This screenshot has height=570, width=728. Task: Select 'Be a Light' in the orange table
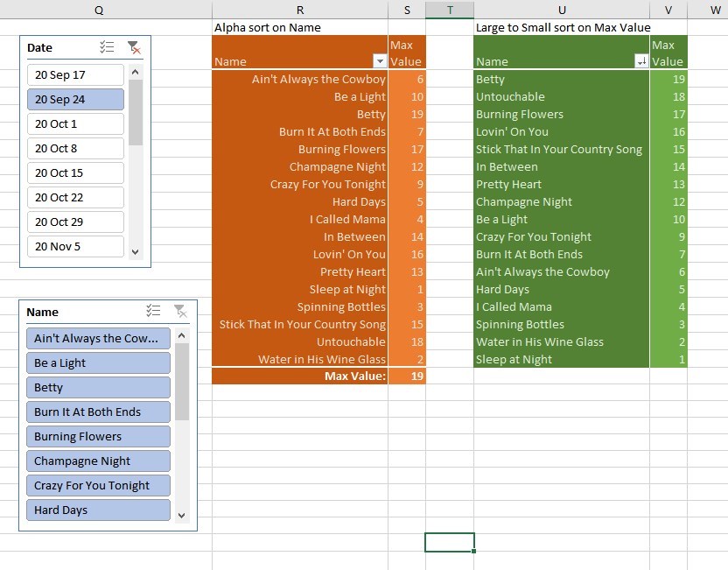click(x=300, y=96)
